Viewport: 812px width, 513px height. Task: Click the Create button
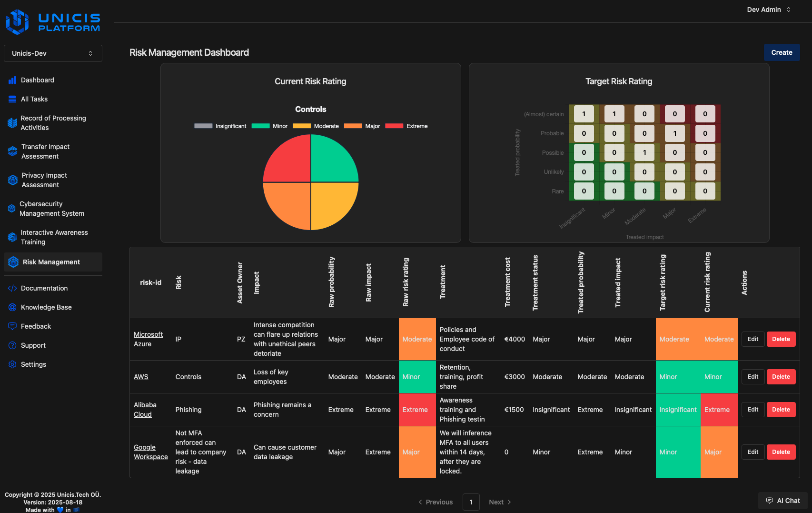(x=782, y=52)
